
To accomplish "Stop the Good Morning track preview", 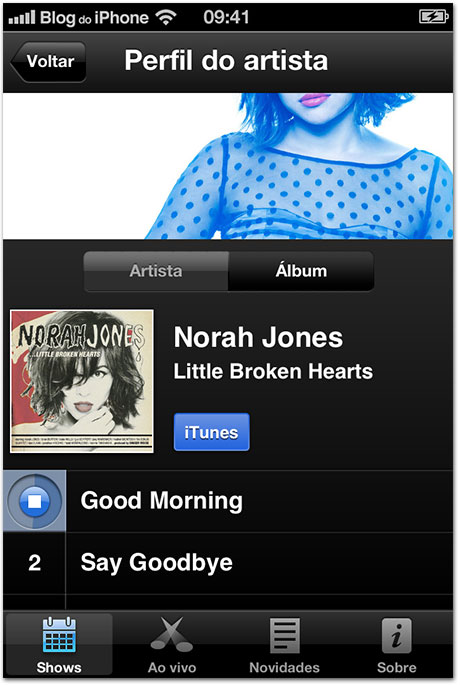I will pos(35,501).
